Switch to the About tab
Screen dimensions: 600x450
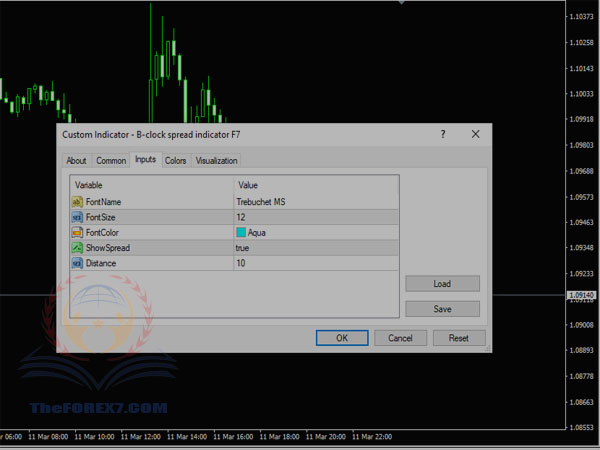[x=76, y=161]
